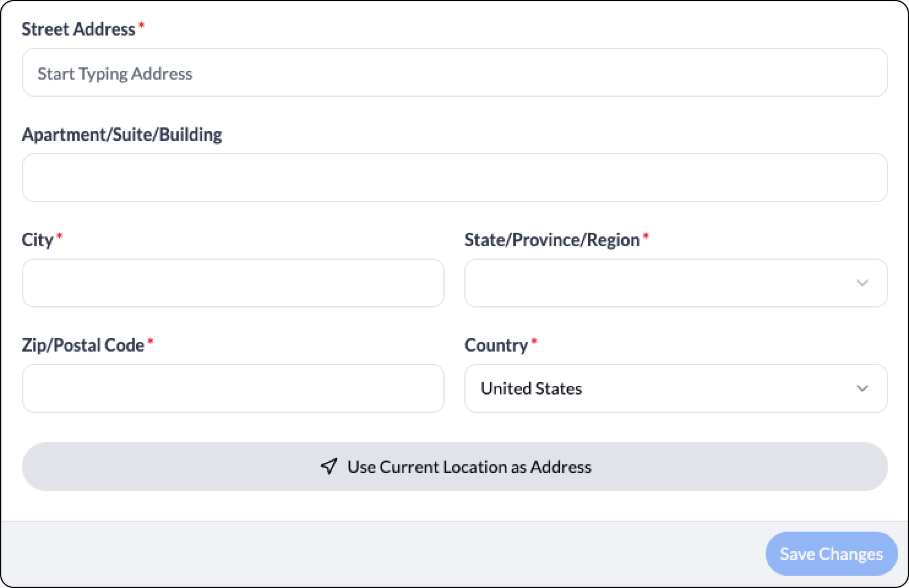Click the Country dropdown chevron arrow
Screen dimensions: 909x588
(862, 388)
